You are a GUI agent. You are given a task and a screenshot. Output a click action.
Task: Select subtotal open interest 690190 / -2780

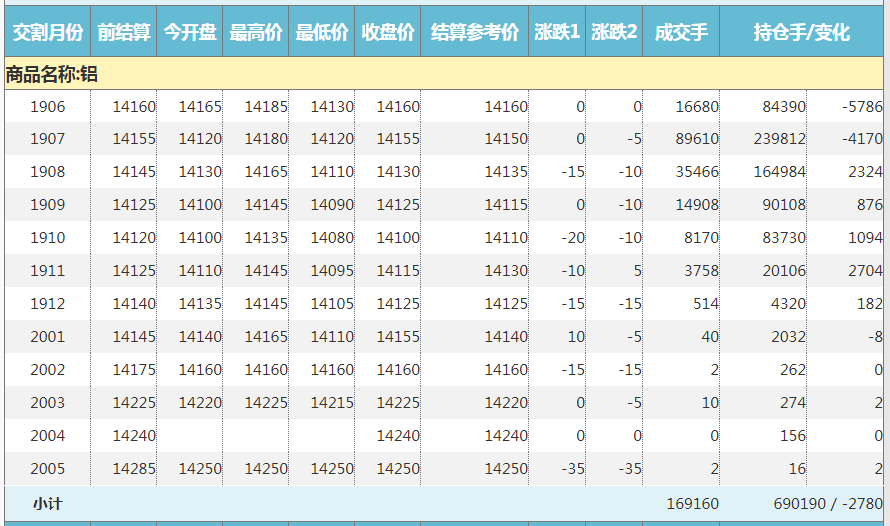coord(827,504)
